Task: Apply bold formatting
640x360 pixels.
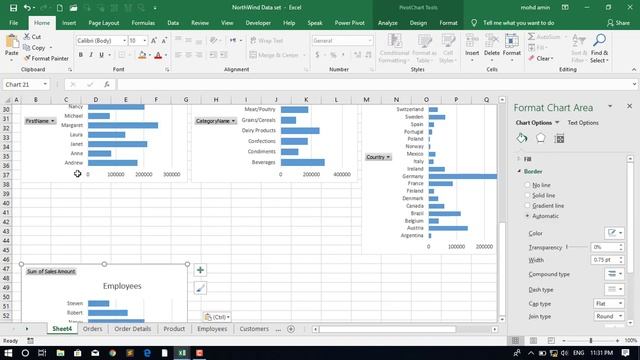Action: click(80, 55)
